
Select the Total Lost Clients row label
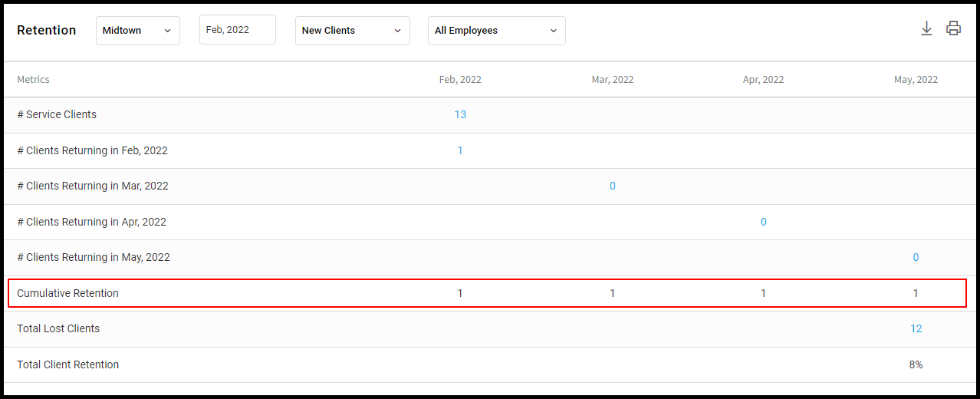coord(58,328)
